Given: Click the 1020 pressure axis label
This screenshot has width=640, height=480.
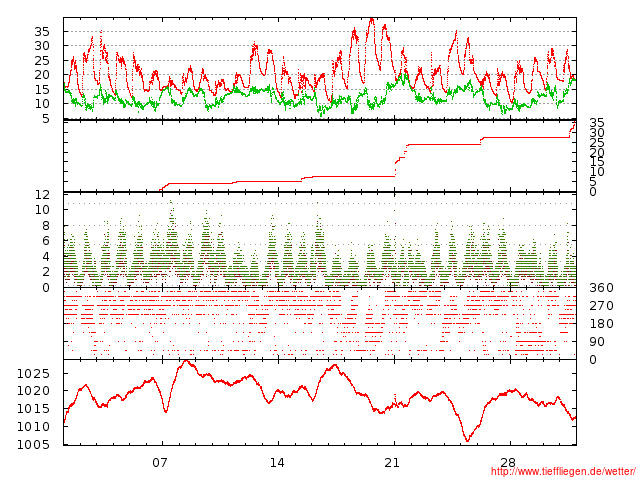Looking at the screenshot, I should [33, 391].
